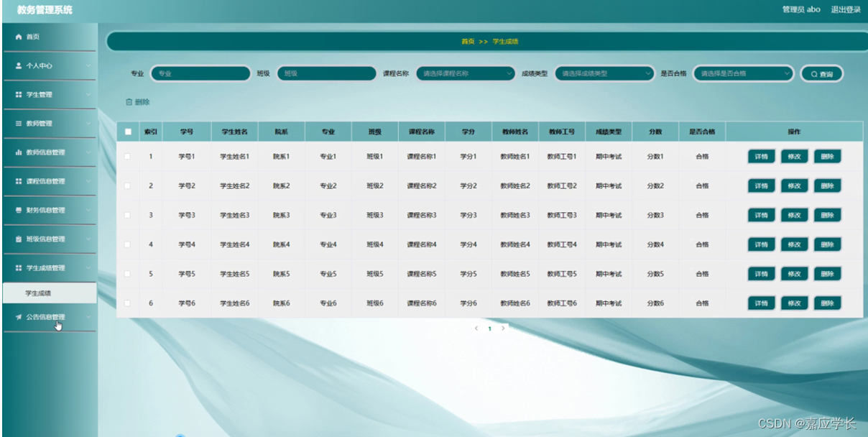Click the 详情 button for 学号4
Viewport: 868px width, 437px height.
click(x=762, y=245)
